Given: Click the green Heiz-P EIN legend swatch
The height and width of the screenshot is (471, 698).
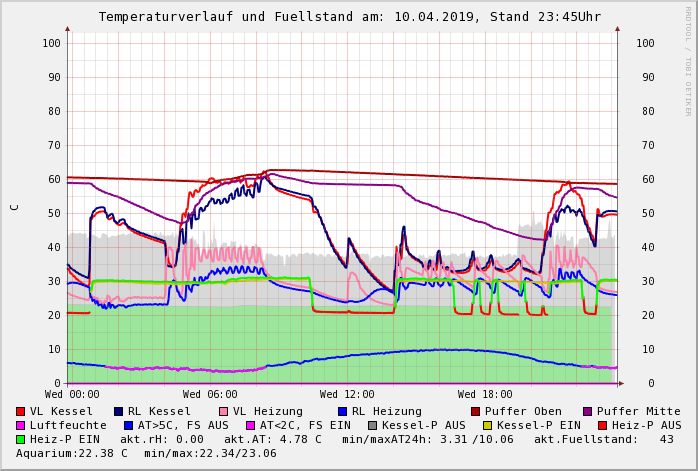Looking at the screenshot, I should coord(21,439).
